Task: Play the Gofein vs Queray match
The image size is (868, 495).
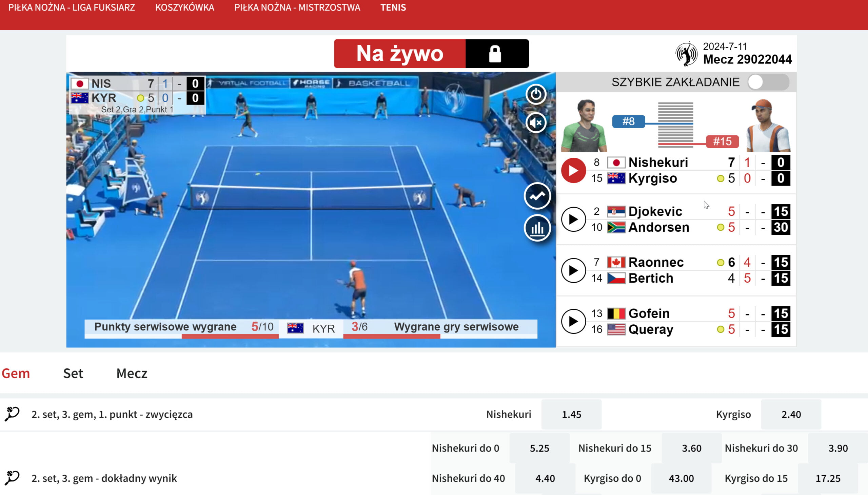Action: pyautogui.click(x=573, y=321)
